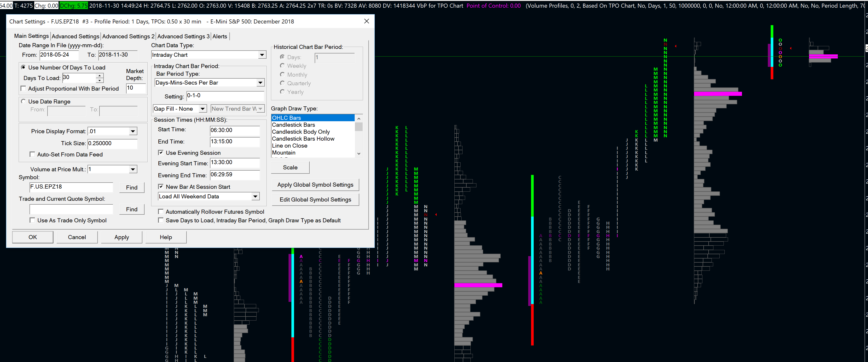This screenshot has width=868, height=362.
Task: Enable Automatically Rollover Futures Symbol
Action: click(x=161, y=212)
